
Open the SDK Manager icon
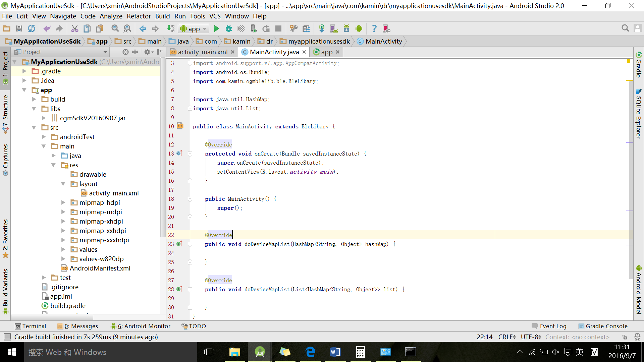(x=346, y=29)
